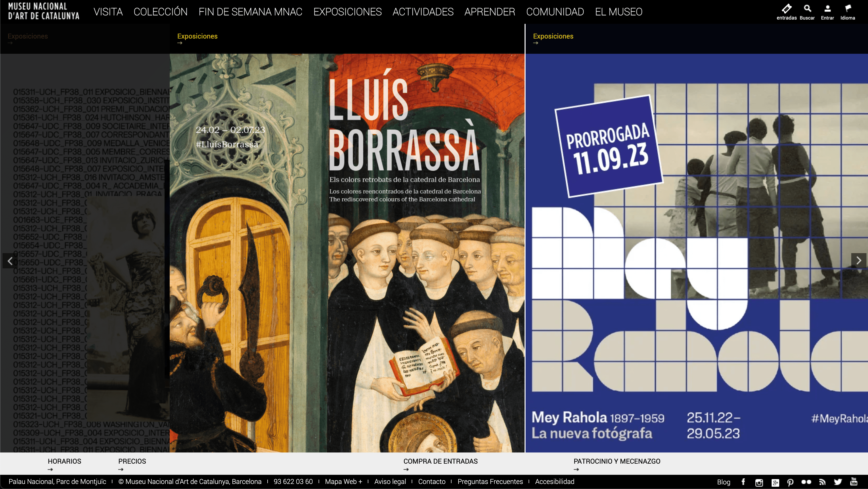
Task: Open the YouTube icon in footer
Action: pos(854,481)
